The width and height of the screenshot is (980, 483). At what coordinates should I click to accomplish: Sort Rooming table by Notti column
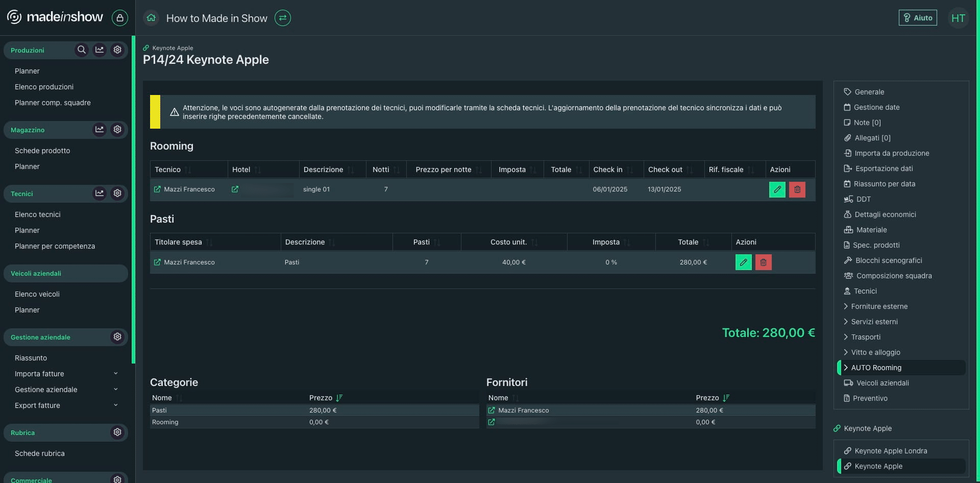click(397, 170)
